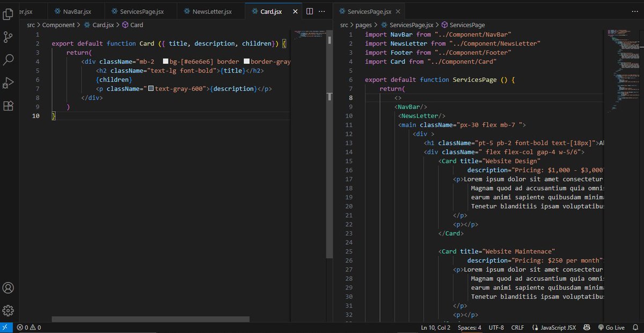This screenshot has height=333, width=644.
Task: Open the Accounts menu icon
Action: pos(8,288)
